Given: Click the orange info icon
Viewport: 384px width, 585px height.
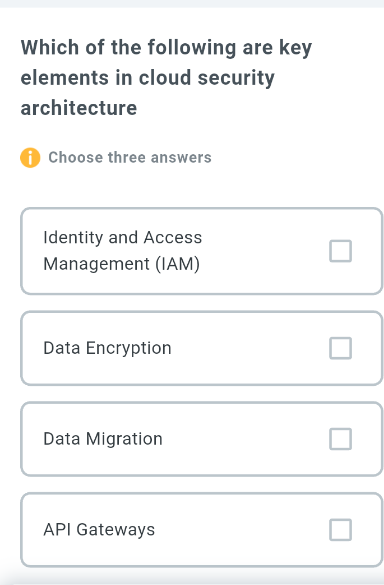Looking at the screenshot, I should point(30,158).
